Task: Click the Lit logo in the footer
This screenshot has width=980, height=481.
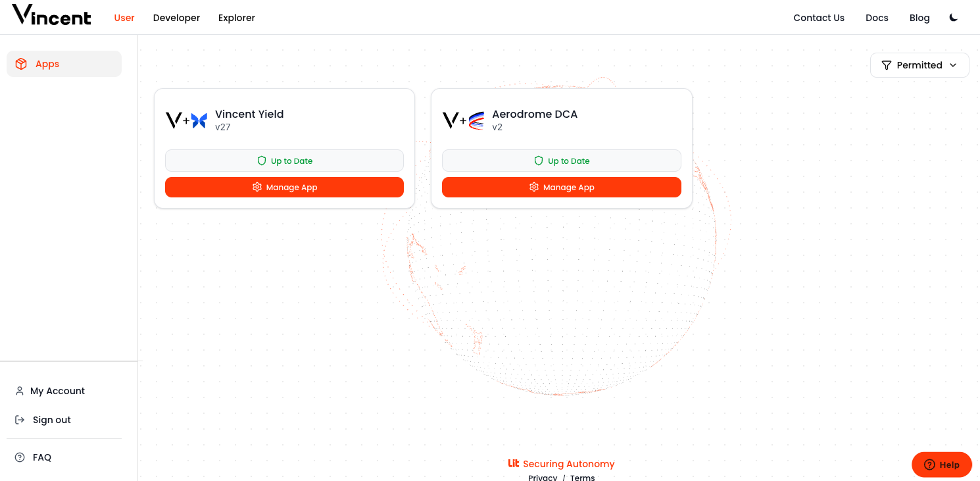Action: point(514,463)
